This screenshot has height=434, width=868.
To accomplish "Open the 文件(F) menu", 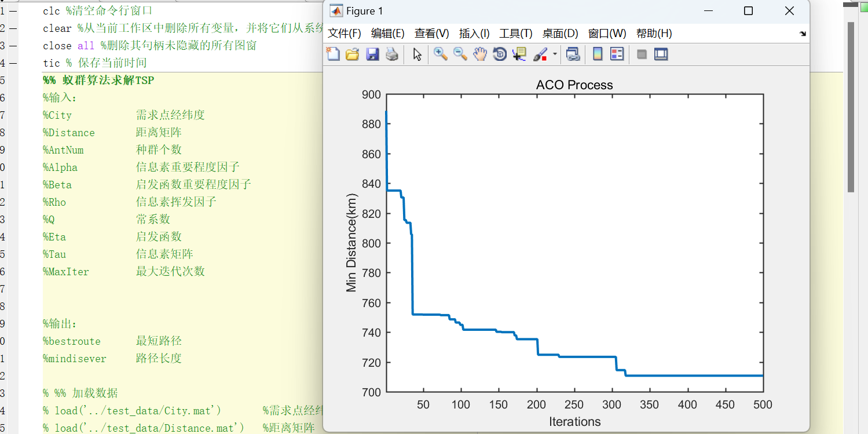I will click(345, 34).
